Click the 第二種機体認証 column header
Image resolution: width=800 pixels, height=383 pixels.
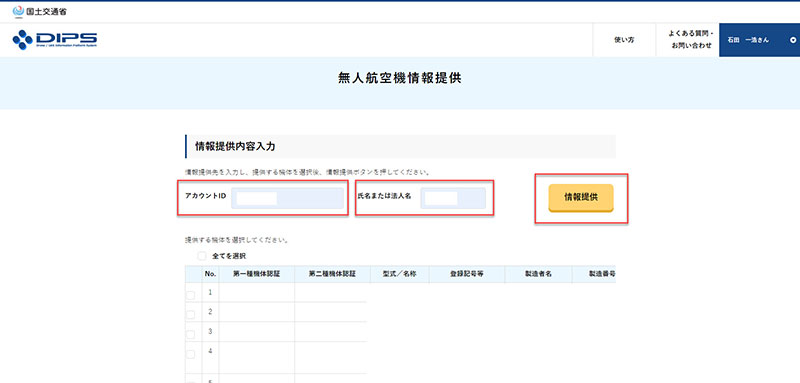click(332, 274)
